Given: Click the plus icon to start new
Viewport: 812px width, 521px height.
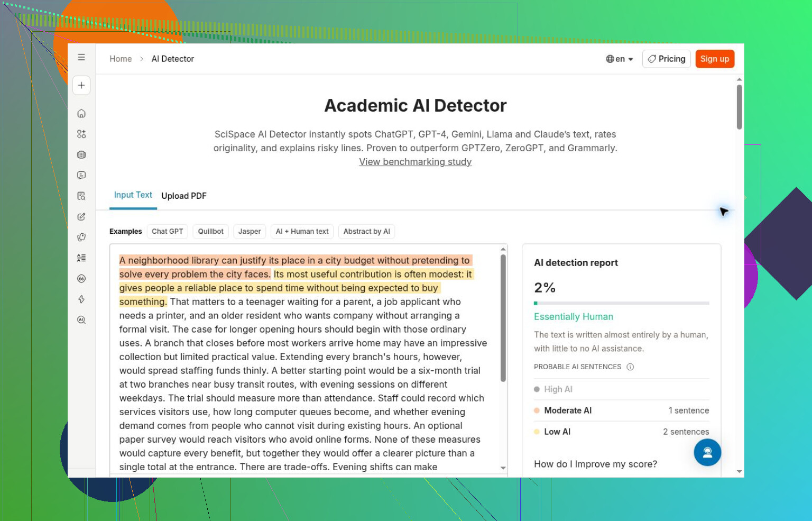Looking at the screenshot, I should 81,85.
